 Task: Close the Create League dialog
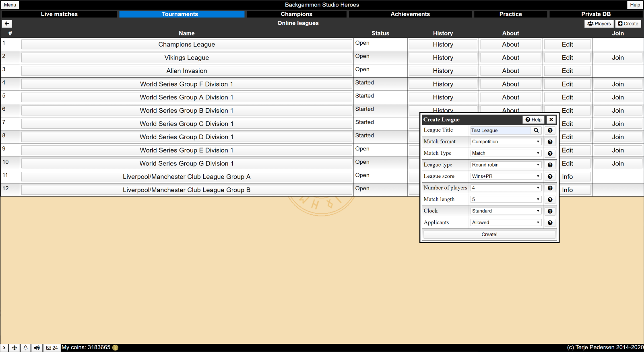(x=551, y=119)
